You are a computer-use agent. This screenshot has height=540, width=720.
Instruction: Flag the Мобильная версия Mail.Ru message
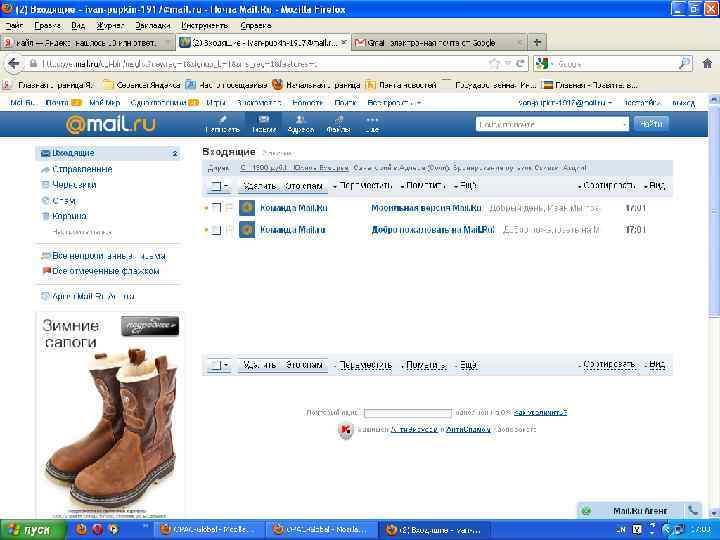229,208
